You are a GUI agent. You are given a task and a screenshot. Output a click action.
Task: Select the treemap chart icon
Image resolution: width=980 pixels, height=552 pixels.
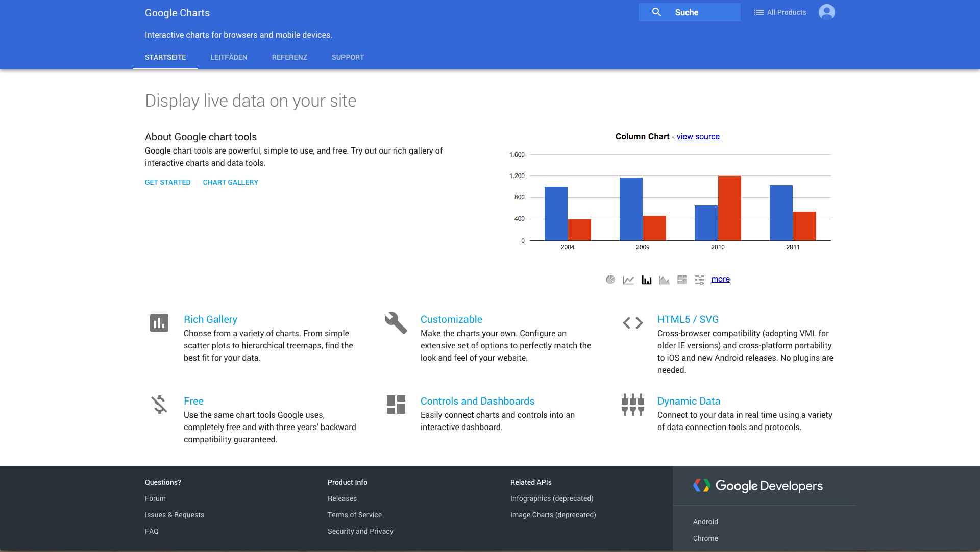[x=682, y=280]
